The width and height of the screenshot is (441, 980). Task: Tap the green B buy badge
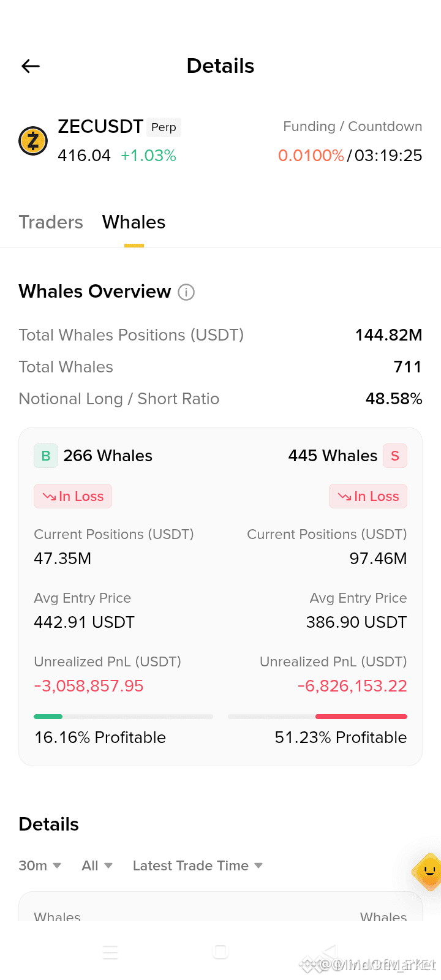pyautogui.click(x=46, y=456)
